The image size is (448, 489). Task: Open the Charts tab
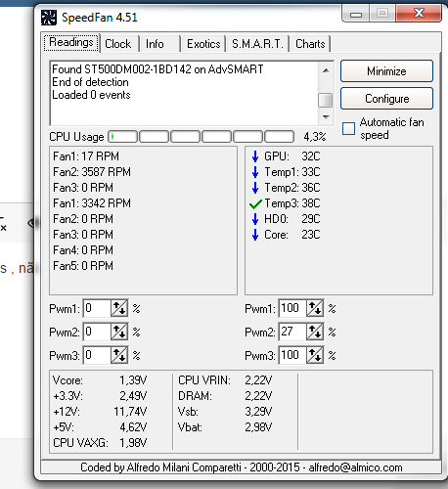click(310, 44)
